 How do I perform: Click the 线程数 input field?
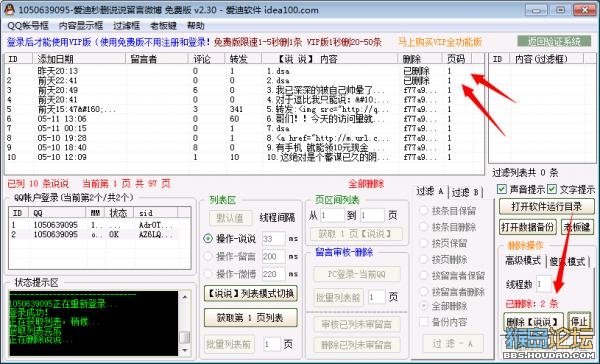pos(544,284)
